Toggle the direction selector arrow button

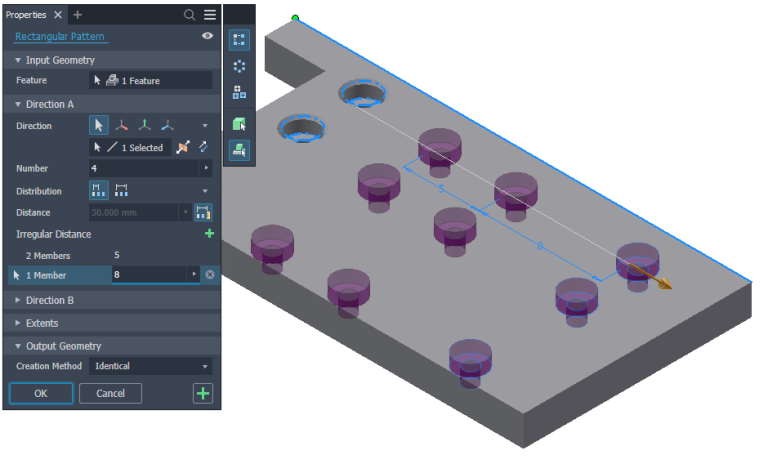tap(99, 126)
